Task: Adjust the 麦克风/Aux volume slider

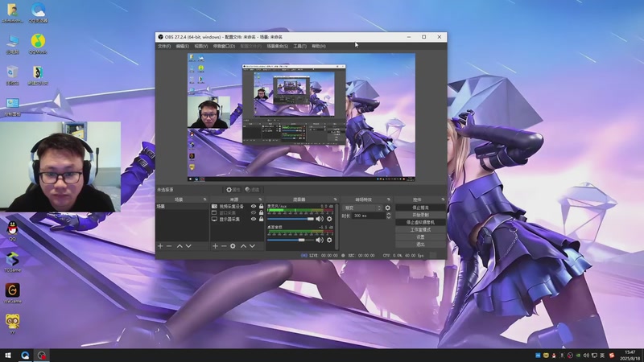Action: tap(291, 219)
